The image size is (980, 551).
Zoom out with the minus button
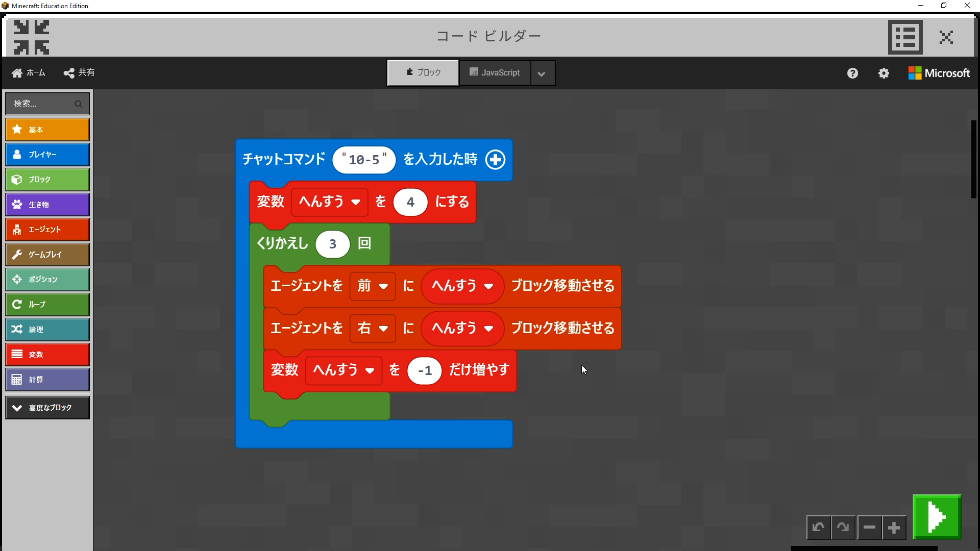pyautogui.click(x=869, y=528)
